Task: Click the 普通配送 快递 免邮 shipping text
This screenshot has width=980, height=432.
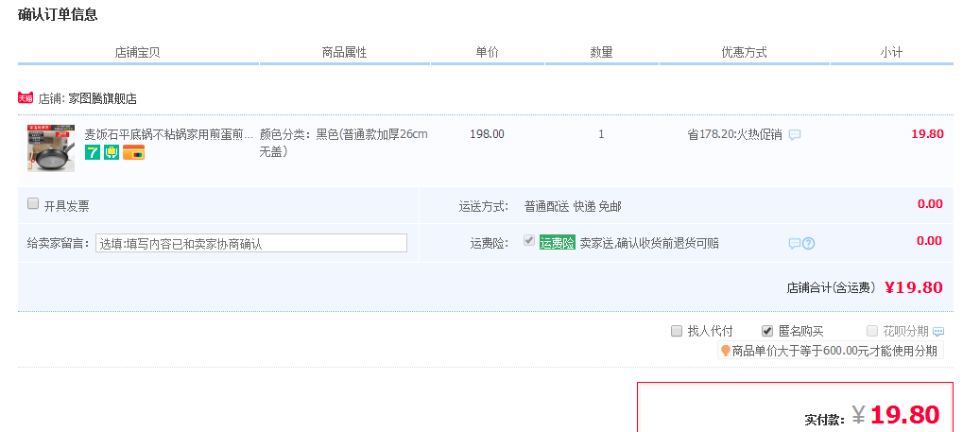Action: [573, 207]
